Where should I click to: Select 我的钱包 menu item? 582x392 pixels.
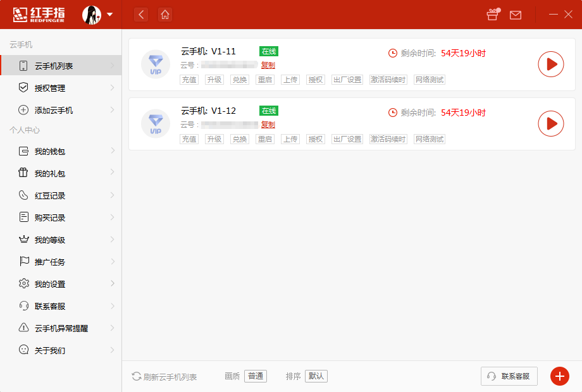click(50, 151)
